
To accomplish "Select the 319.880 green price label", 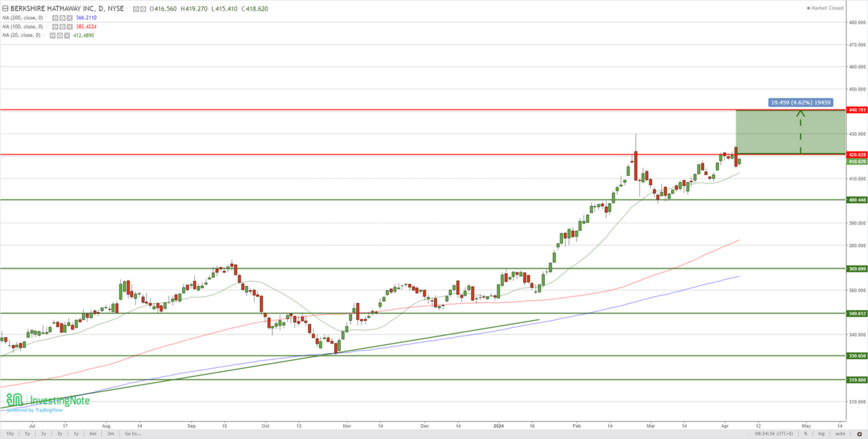I will pyautogui.click(x=857, y=379).
